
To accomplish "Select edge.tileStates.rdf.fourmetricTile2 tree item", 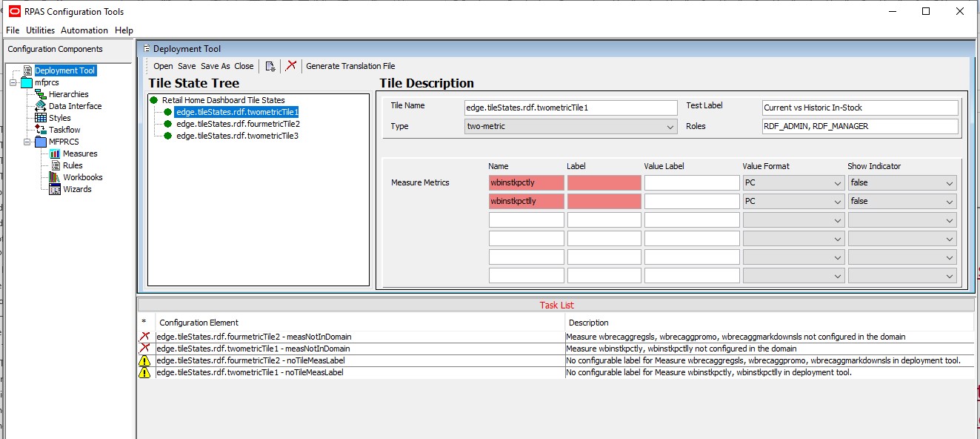I will point(238,124).
